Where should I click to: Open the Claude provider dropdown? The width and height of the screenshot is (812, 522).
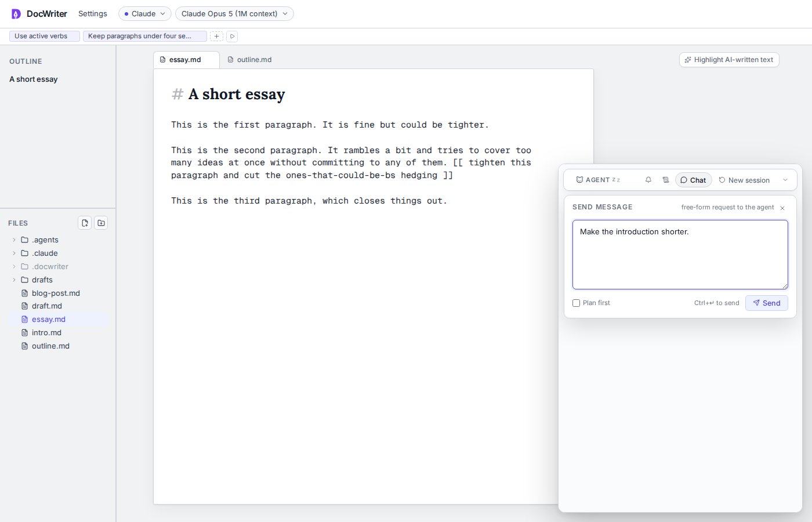pyautogui.click(x=145, y=13)
